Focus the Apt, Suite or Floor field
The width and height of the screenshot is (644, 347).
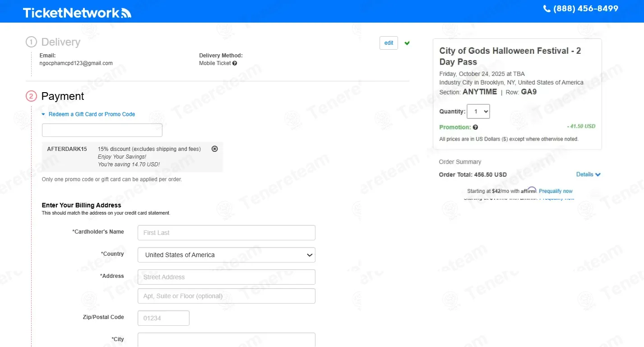pos(227,296)
